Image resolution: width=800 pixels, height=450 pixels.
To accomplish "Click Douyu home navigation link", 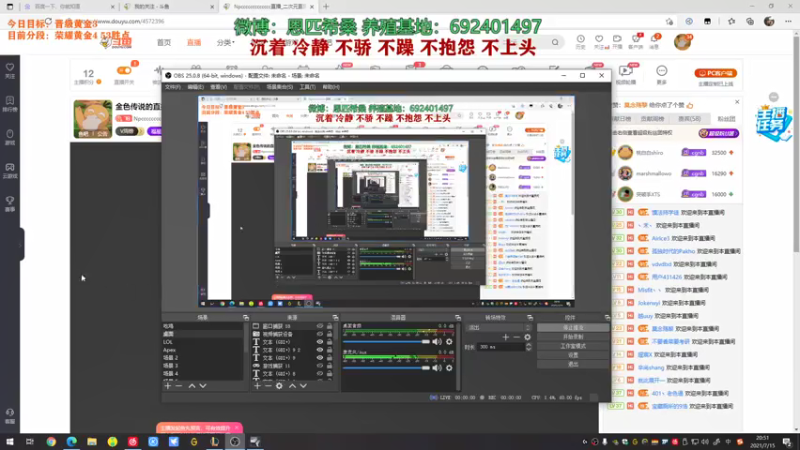I will (x=164, y=42).
